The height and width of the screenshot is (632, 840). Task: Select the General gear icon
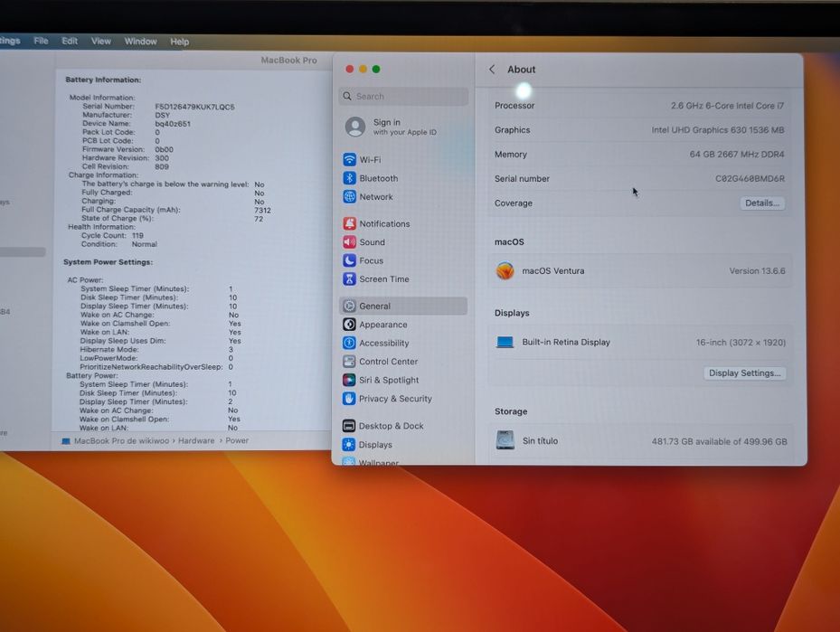pyautogui.click(x=349, y=306)
